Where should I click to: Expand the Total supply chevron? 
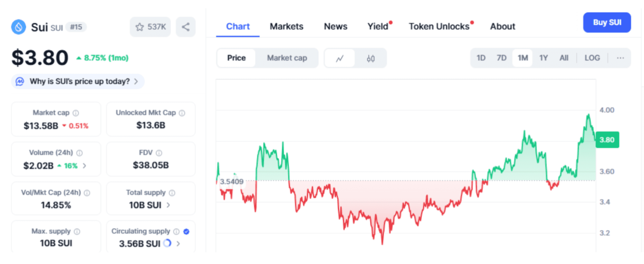click(x=168, y=205)
